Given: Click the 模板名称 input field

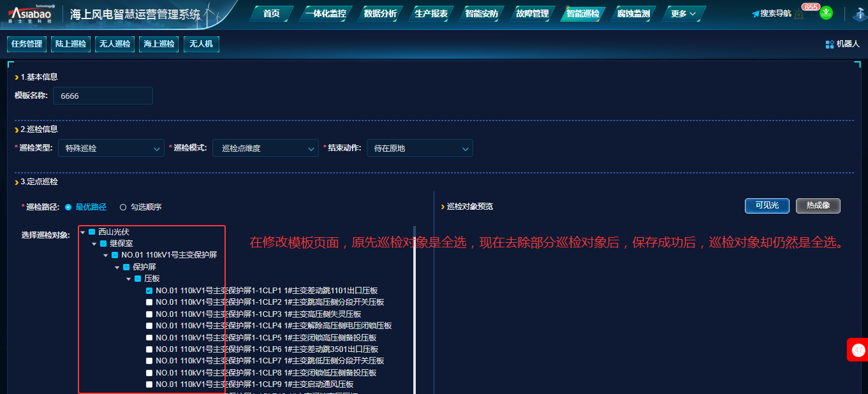Looking at the screenshot, I should [103, 96].
